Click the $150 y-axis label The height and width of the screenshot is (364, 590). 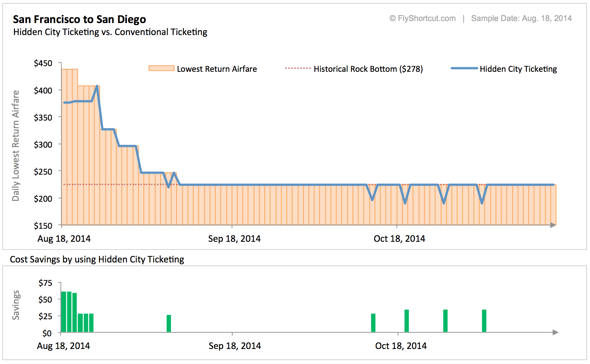coord(43,226)
